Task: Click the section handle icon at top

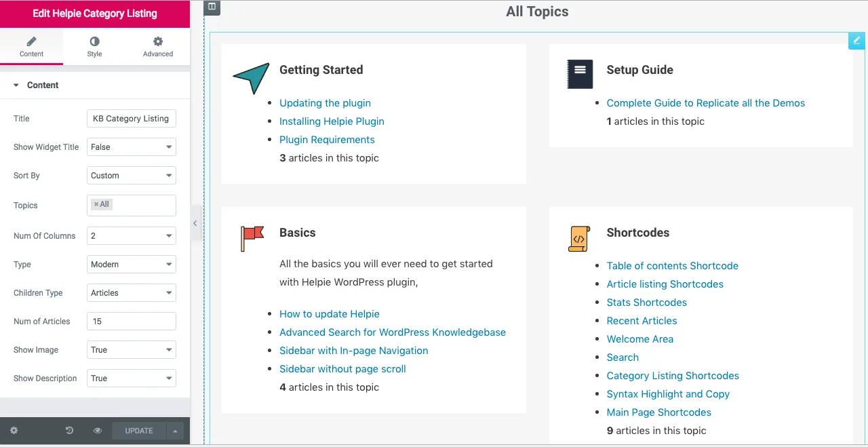Action: pos(212,7)
